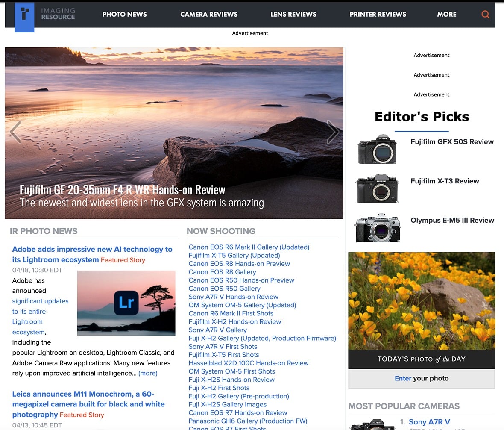This screenshot has width=504, height=430.
Task: Open the Camera Reviews menu
Action: click(x=209, y=14)
